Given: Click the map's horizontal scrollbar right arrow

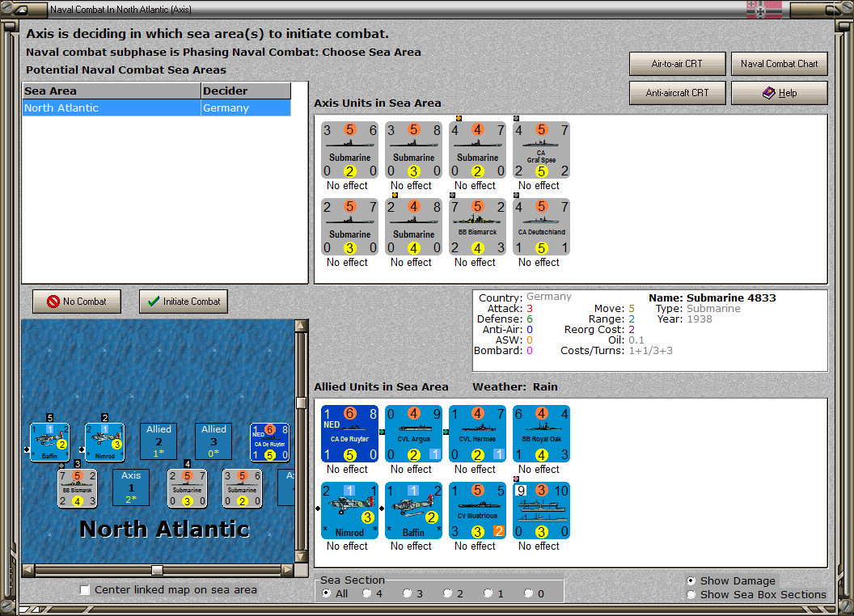Looking at the screenshot, I should tap(287, 570).
